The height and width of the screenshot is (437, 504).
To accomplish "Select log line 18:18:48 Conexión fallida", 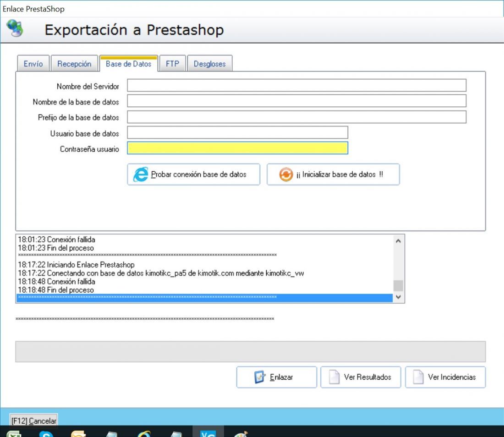I will [x=56, y=281].
